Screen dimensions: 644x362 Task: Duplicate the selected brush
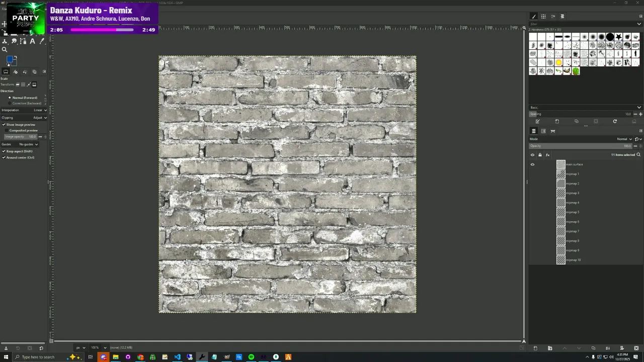coord(576,121)
